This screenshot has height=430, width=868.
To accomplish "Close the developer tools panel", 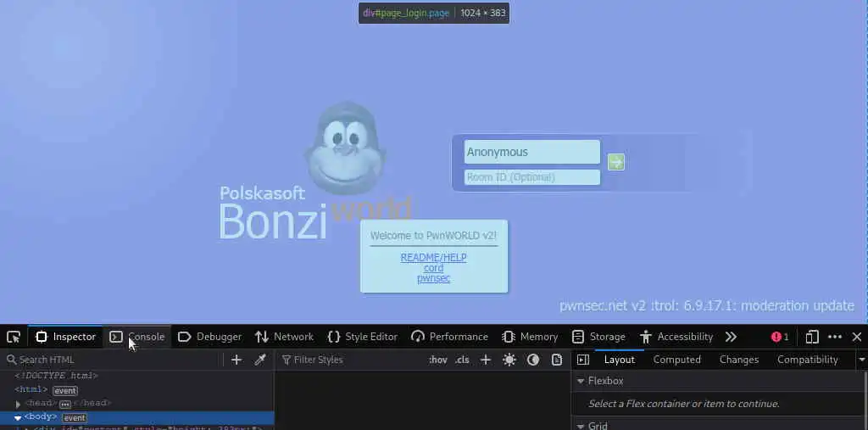I will 857,337.
